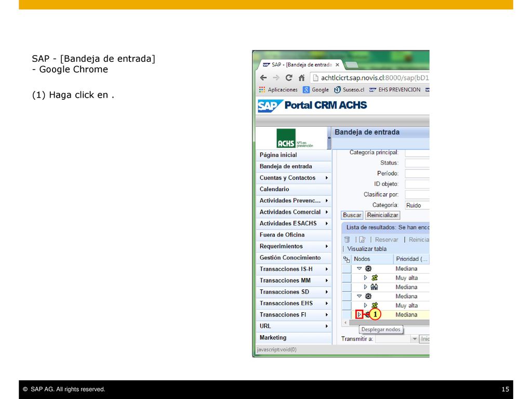This screenshot has width=532, height=399.
Task: Open the Marketing menu item
Action: (x=294, y=338)
